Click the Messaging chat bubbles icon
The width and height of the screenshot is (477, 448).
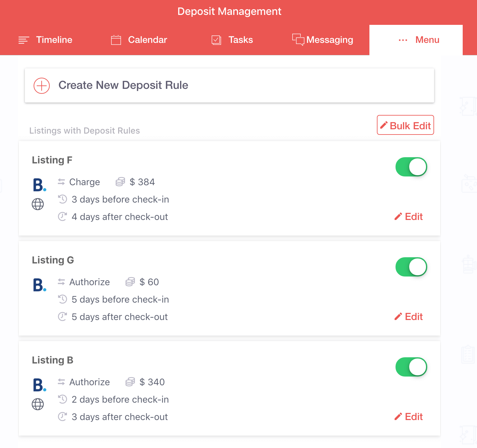tap(298, 39)
